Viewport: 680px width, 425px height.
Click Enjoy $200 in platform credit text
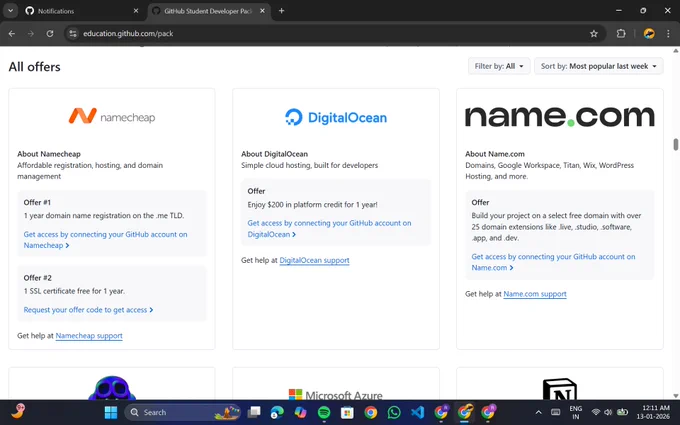(312, 205)
